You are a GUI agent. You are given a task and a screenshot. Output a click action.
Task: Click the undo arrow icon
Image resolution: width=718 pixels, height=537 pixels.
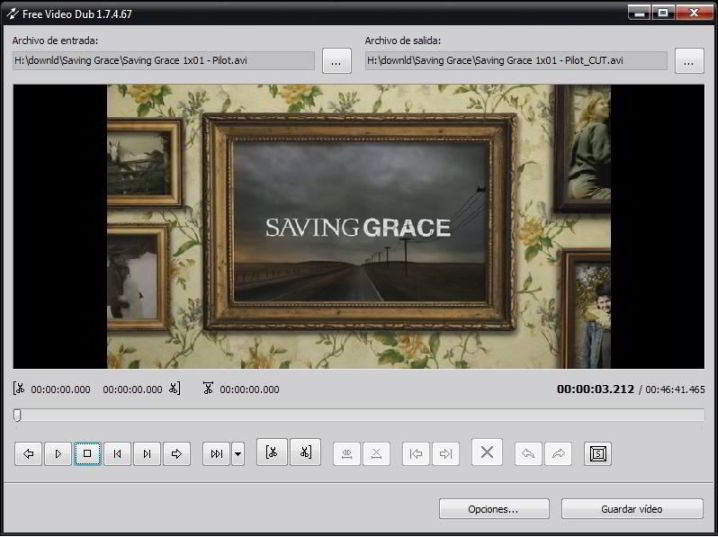pos(528,454)
